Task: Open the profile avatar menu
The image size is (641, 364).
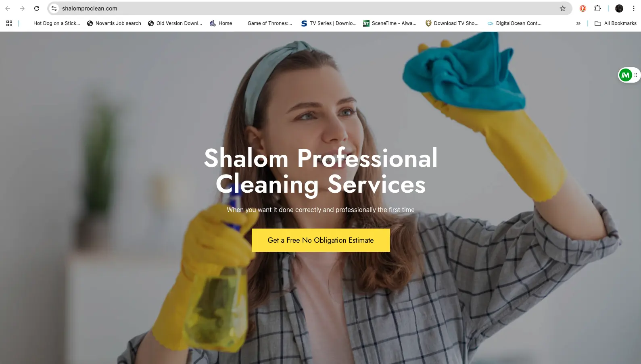Action: (619, 8)
